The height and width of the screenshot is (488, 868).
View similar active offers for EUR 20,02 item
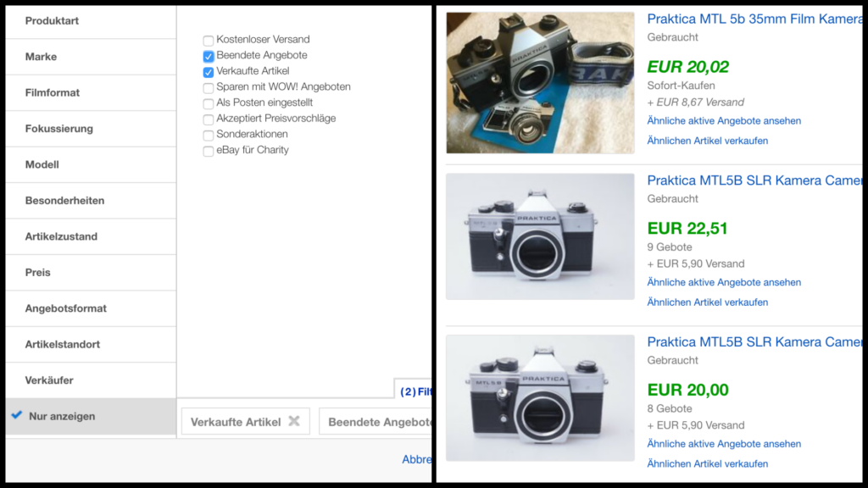(x=724, y=120)
